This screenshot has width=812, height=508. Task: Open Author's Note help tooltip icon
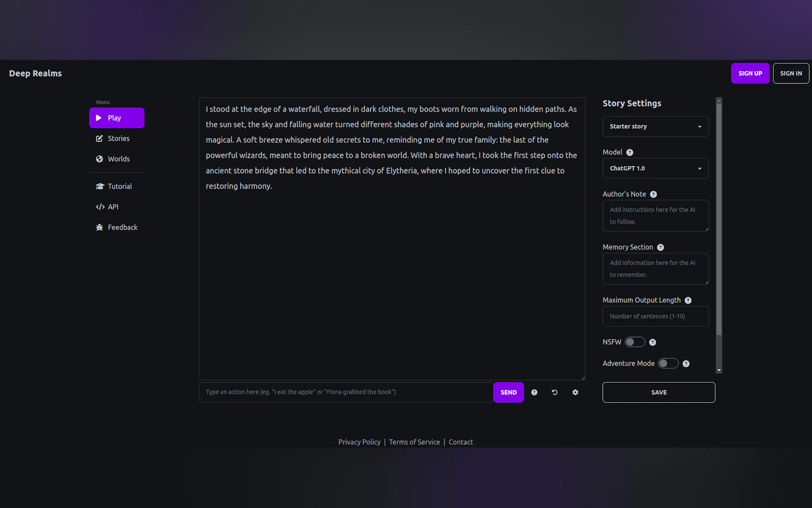pyautogui.click(x=653, y=194)
